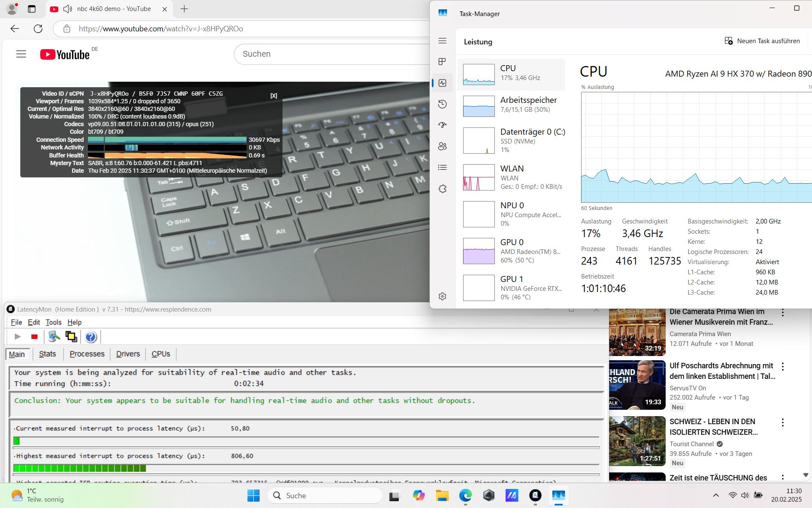This screenshot has height=508, width=812.
Task: Open the Task Manager startup apps icon
Action: (442, 125)
